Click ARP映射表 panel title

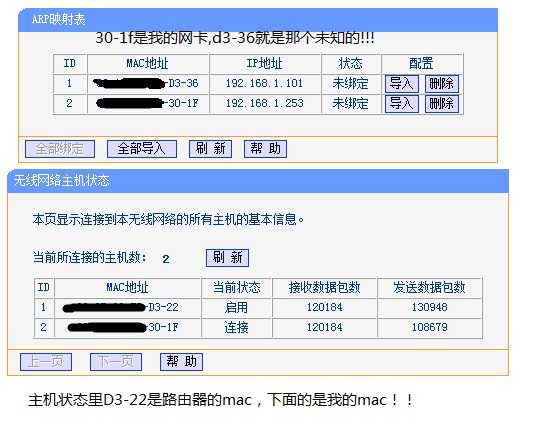(58, 19)
